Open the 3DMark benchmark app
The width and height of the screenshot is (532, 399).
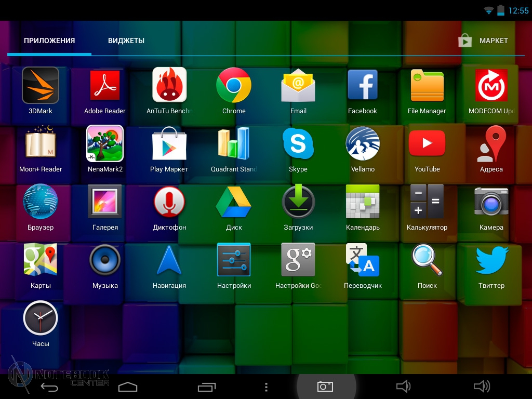click(41, 86)
